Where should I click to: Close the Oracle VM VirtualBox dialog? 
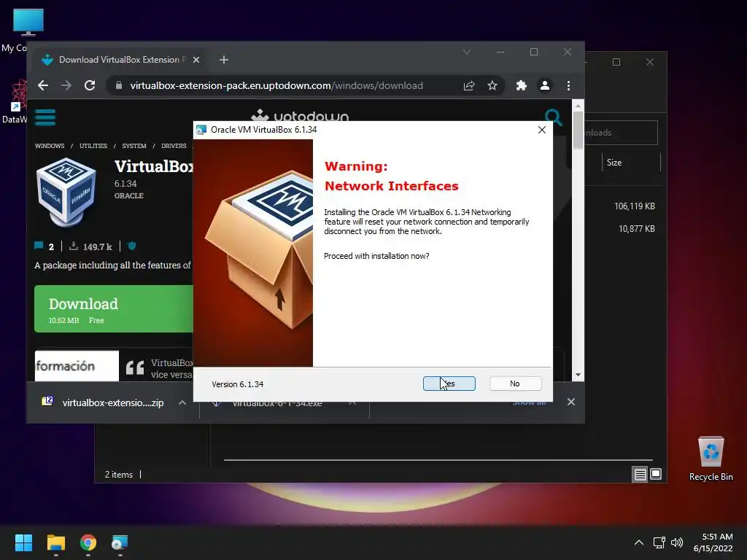click(x=542, y=130)
